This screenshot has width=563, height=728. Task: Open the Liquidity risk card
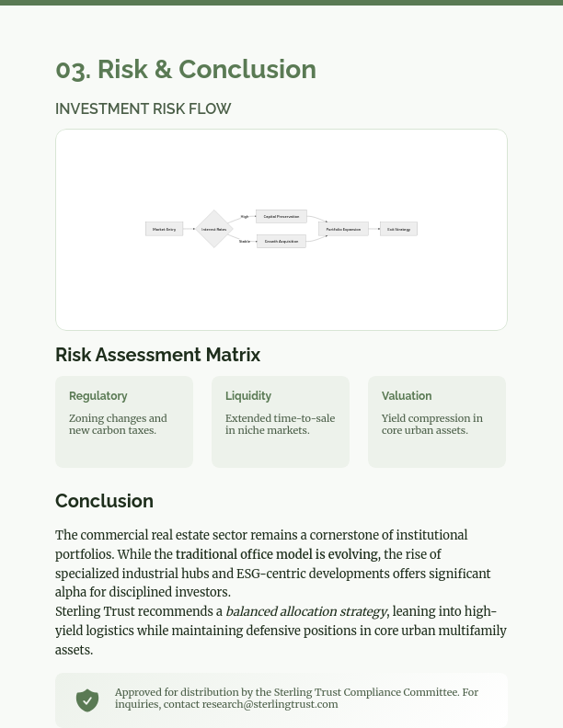point(281,422)
